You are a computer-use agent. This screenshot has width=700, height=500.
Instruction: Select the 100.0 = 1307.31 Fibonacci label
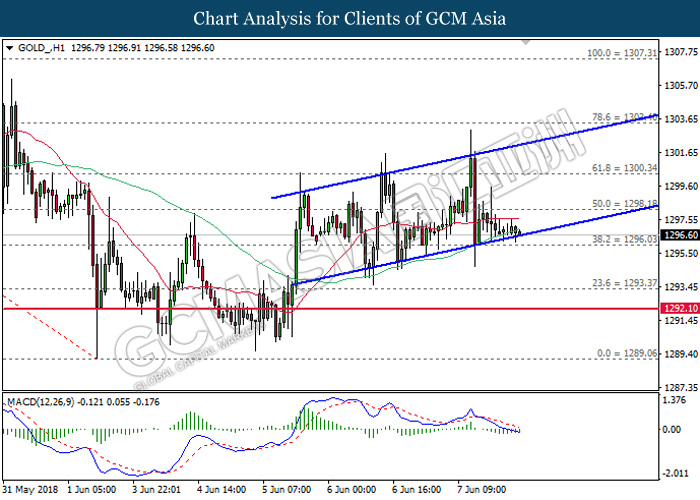(623, 51)
